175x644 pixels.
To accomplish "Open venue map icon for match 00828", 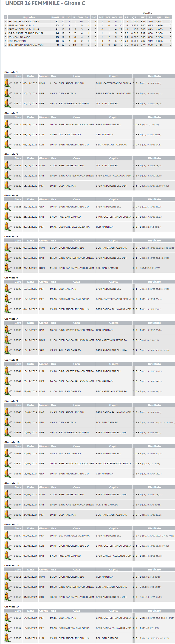I will [x=8, y=227].
